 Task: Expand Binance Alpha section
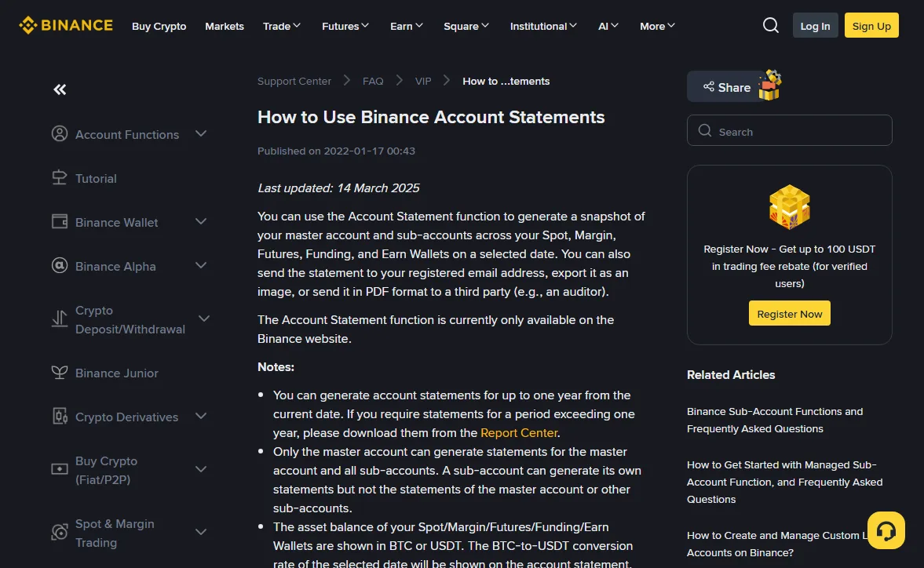pos(201,265)
